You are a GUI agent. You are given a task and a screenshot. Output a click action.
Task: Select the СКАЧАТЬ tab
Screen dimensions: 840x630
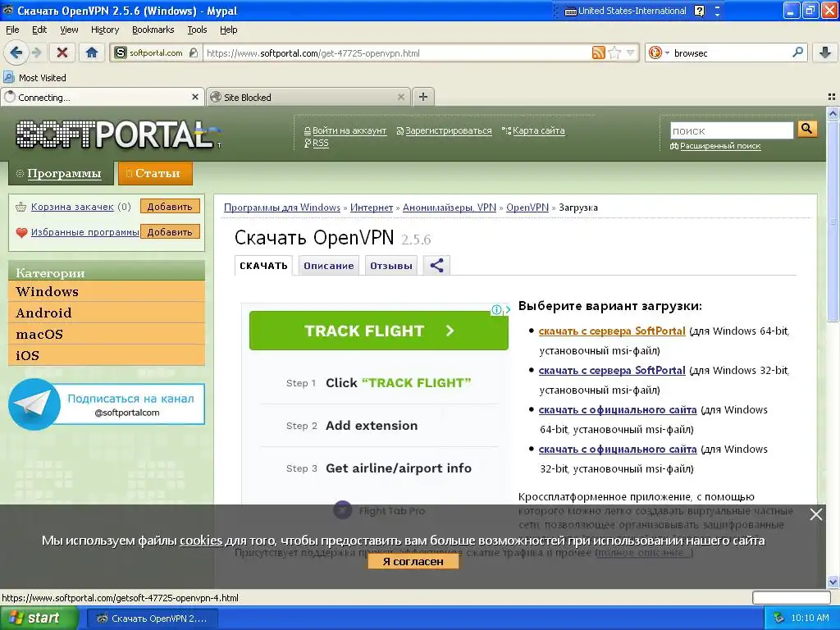point(263,266)
